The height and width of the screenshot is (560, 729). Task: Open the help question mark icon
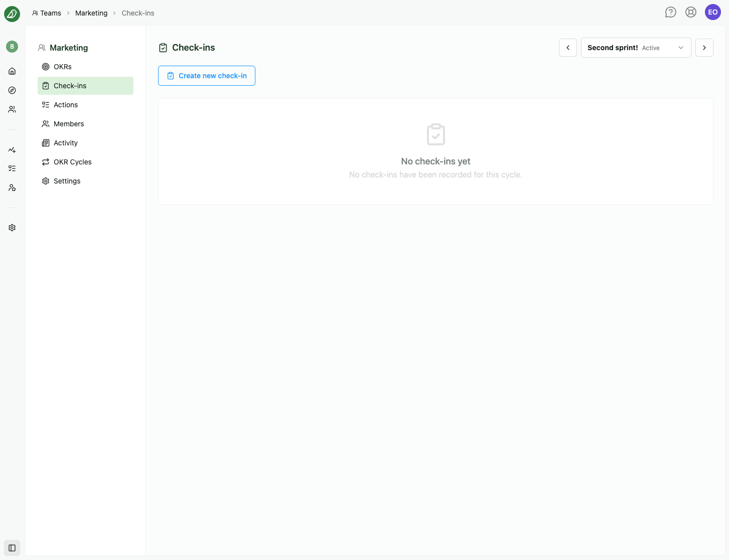coord(671,12)
